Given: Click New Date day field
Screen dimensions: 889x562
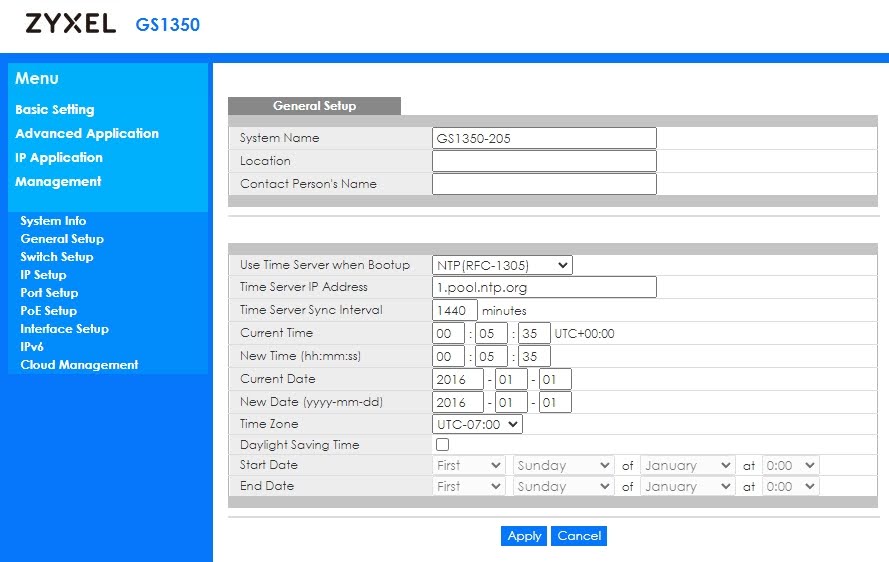Looking at the screenshot, I should (555, 402).
